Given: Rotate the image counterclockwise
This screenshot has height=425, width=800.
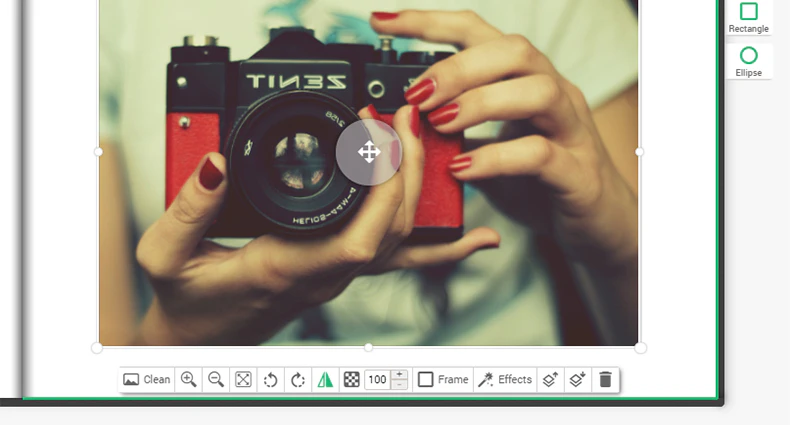Looking at the screenshot, I should [270, 380].
